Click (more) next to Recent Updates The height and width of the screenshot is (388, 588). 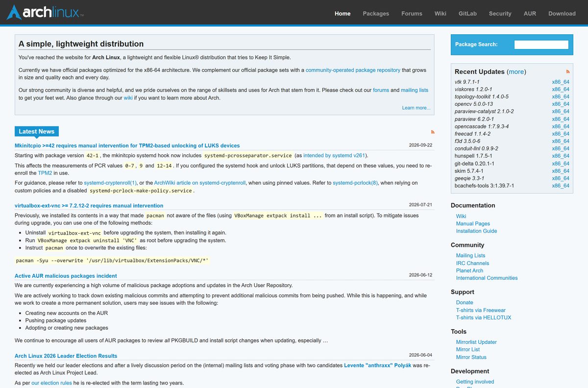[516, 72]
